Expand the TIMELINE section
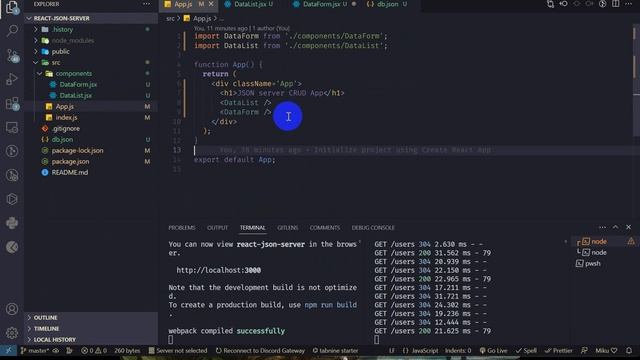This screenshot has height=360, width=640. point(91,329)
